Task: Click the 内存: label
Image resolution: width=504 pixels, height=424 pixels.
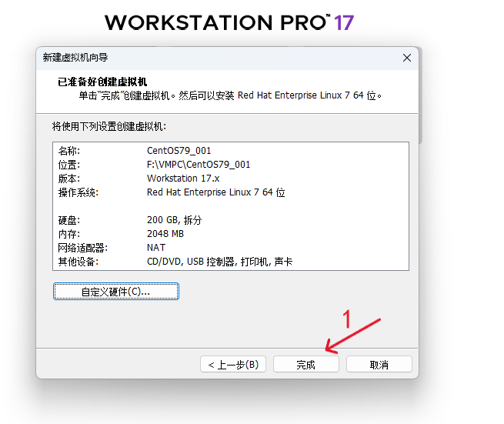Action: click(x=69, y=234)
